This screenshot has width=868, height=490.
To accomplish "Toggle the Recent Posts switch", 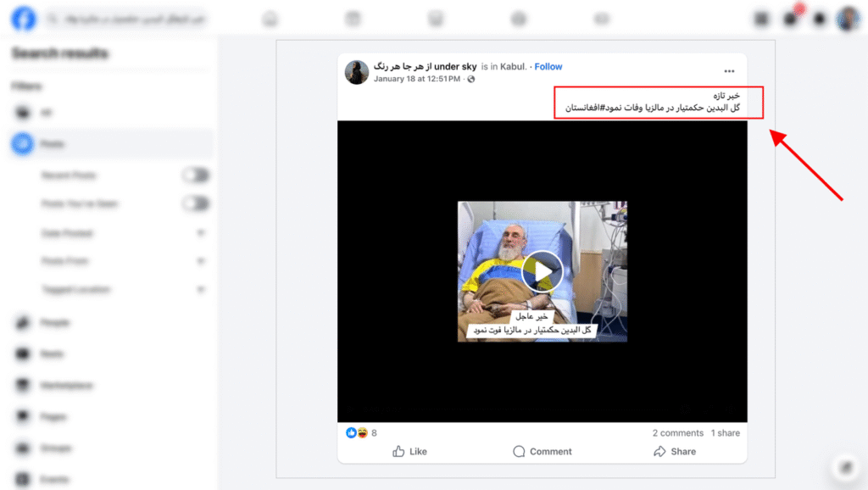I will tap(196, 175).
